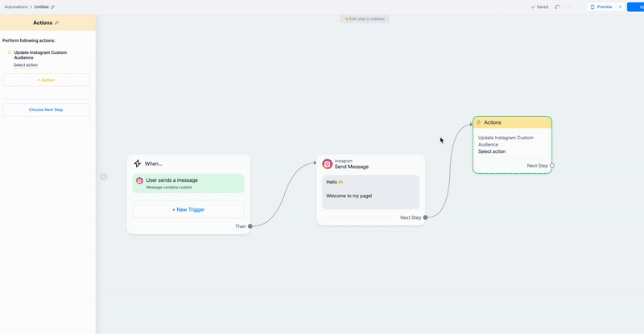Click the lightning bolt icon on When node
This screenshot has width=644, height=334.
[x=138, y=163]
